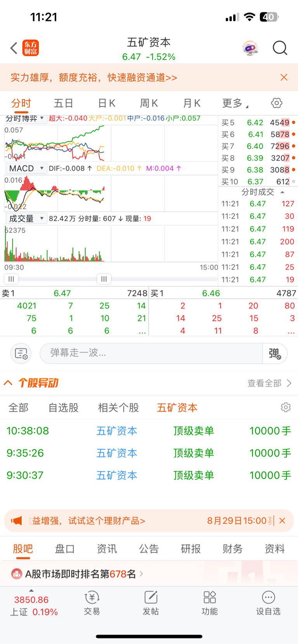Viewport: 298px width, 644px height.
Task: Open the 资讯 tab
Action: (x=107, y=549)
